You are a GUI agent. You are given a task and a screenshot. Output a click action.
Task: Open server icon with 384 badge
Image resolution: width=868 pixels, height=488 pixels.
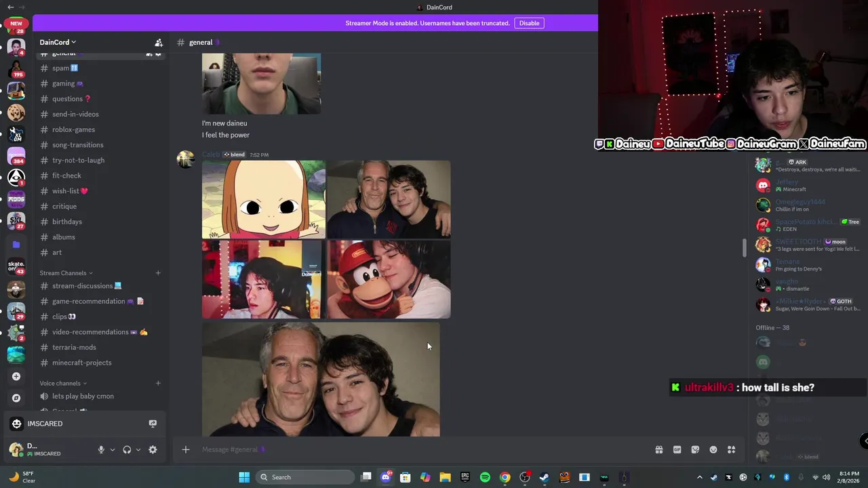point(16,155)
